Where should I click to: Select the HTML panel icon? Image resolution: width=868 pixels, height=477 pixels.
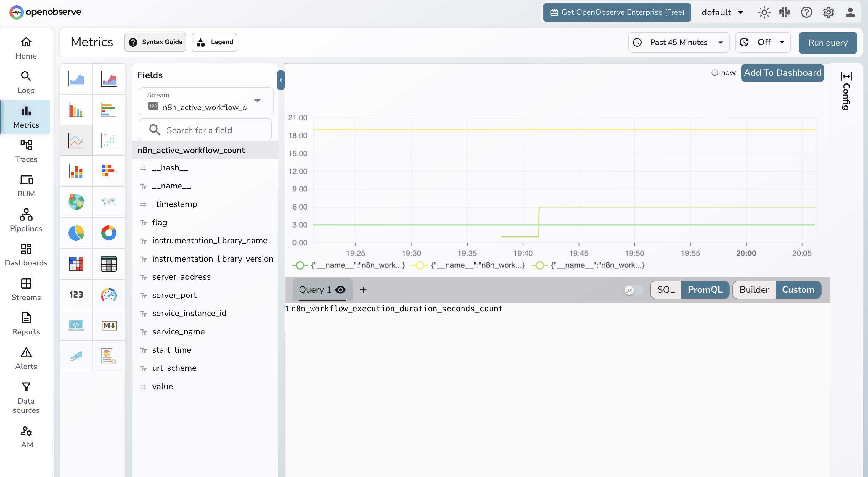coord(76,325)
